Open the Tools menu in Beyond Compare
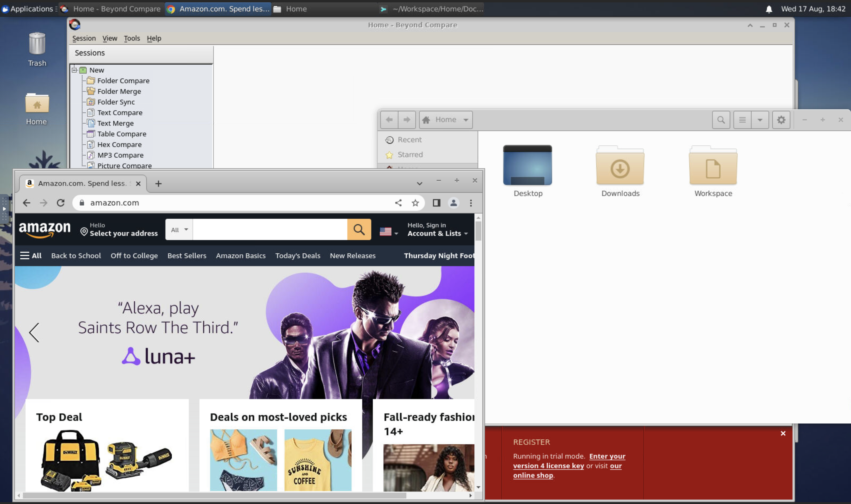The height and width of the screenshot is (504, 851). (x=132, y=38)
